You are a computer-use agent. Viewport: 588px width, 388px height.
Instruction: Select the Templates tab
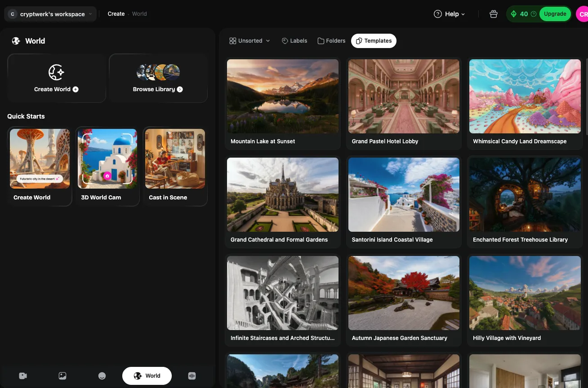click(374, 41)
